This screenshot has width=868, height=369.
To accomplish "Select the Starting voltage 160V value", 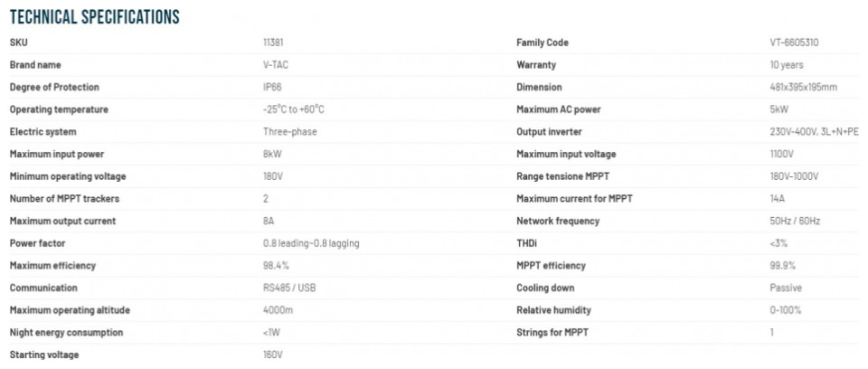I will point(272,355).
